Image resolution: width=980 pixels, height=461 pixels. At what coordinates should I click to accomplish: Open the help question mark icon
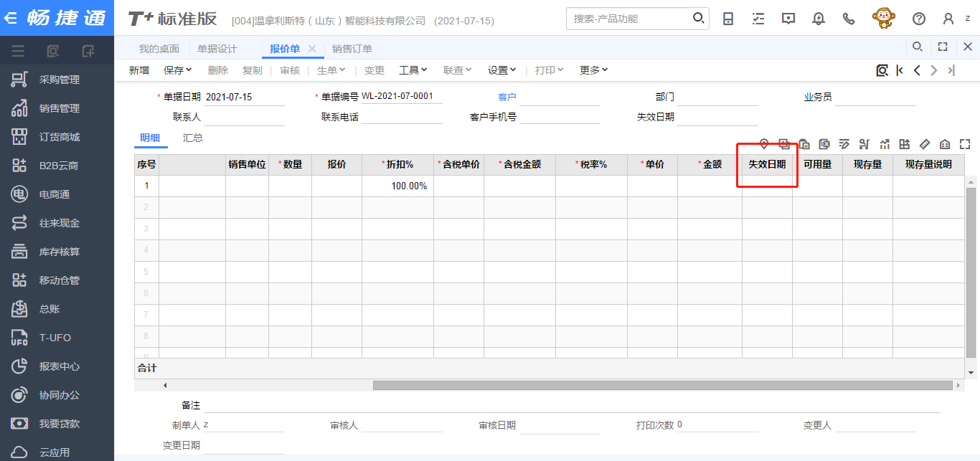coord(919,19)
